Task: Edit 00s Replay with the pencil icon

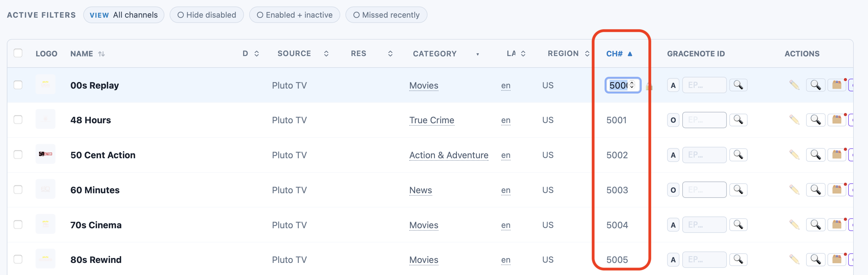Action: click(x=794, y=85)
